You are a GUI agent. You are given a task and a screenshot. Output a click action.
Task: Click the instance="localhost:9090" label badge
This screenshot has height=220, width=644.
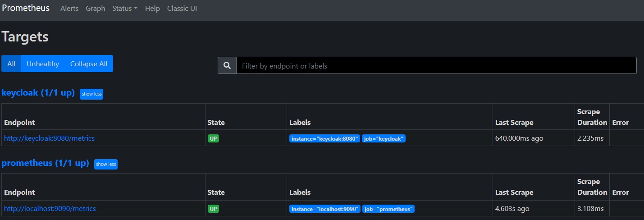[x=325, y=209]
